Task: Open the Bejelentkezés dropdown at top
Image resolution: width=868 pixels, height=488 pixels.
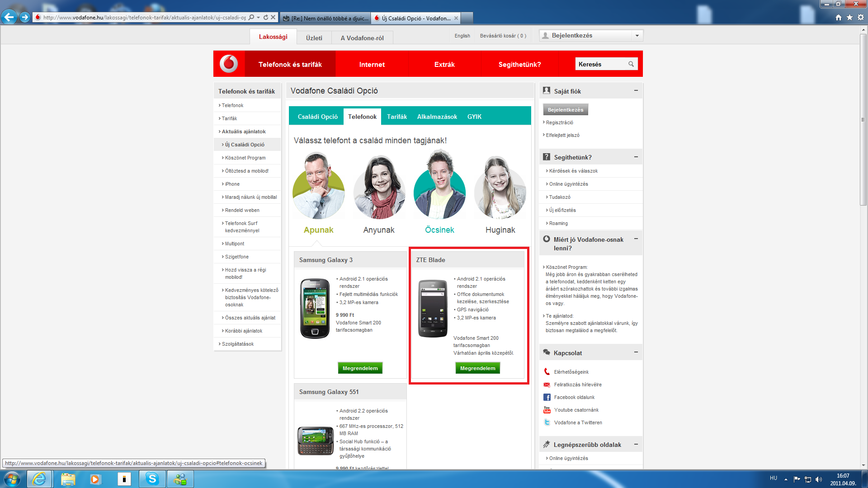Action: (637, 35)
